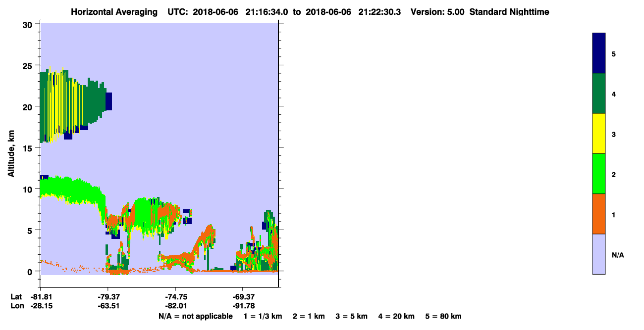Click the orange colorbar segment labeled 1
This screenshot has width=644, height=330.
point(599,214)
